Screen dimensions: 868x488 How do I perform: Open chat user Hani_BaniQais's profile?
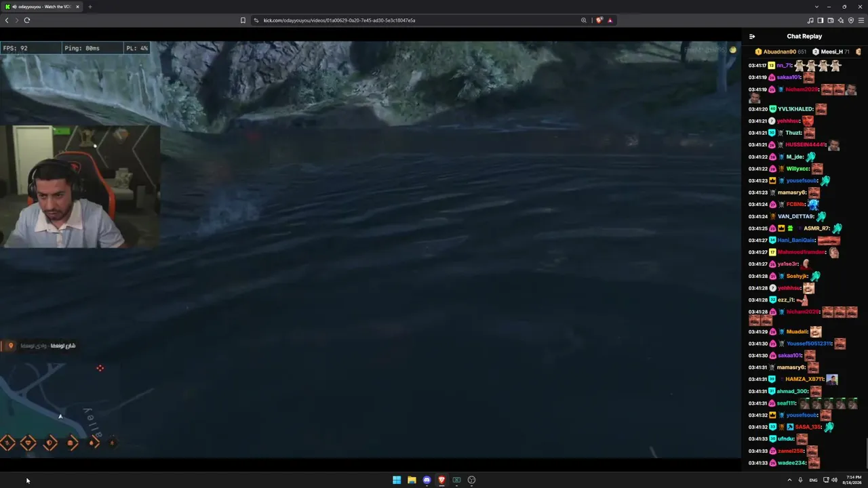point(796,241)
